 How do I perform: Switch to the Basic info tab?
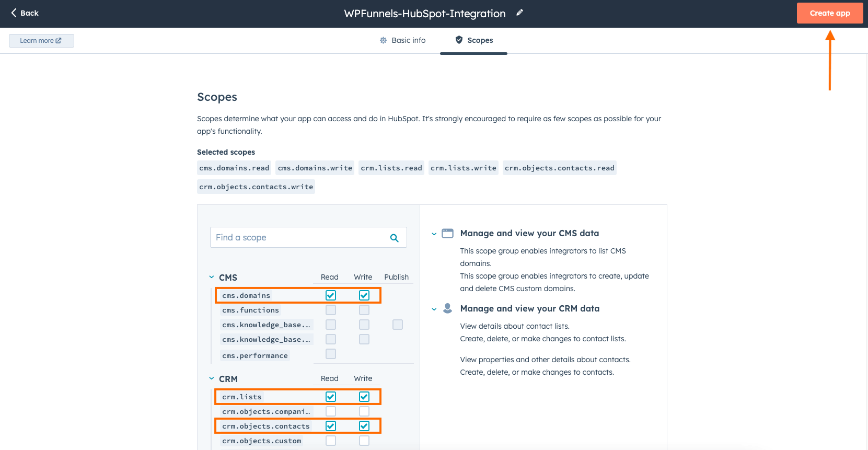(x=402, y=40)
